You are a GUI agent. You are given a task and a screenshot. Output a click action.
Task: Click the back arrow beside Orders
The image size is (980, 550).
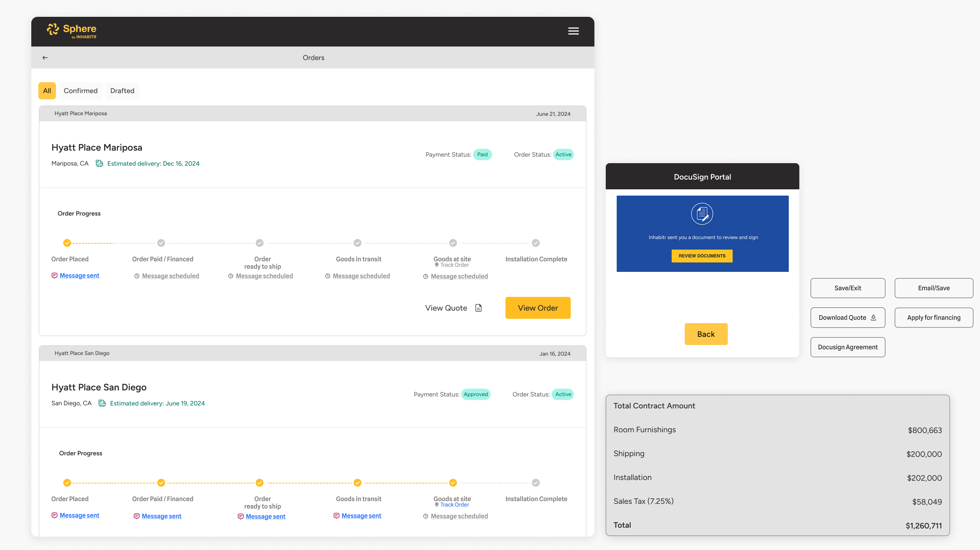(45, 58)
